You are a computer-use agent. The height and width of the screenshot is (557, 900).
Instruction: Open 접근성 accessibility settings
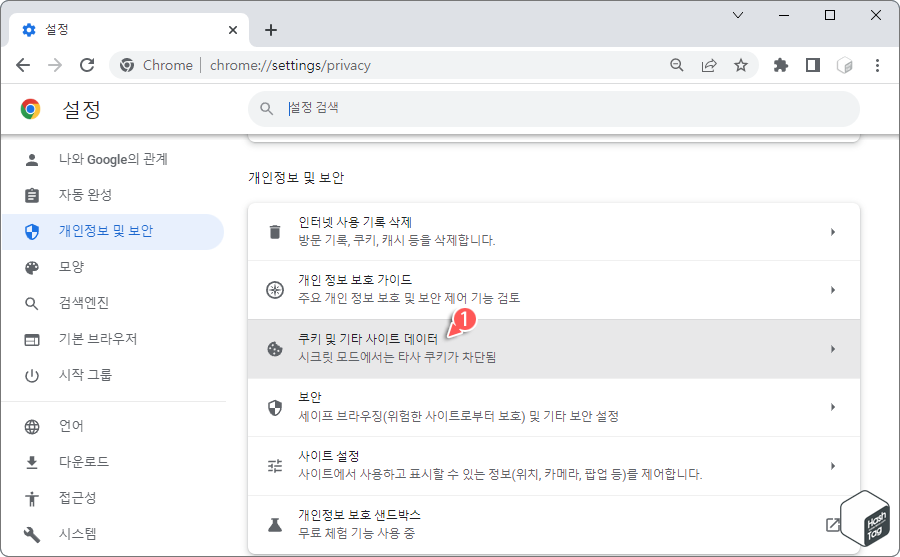click(x=113, y=498)
